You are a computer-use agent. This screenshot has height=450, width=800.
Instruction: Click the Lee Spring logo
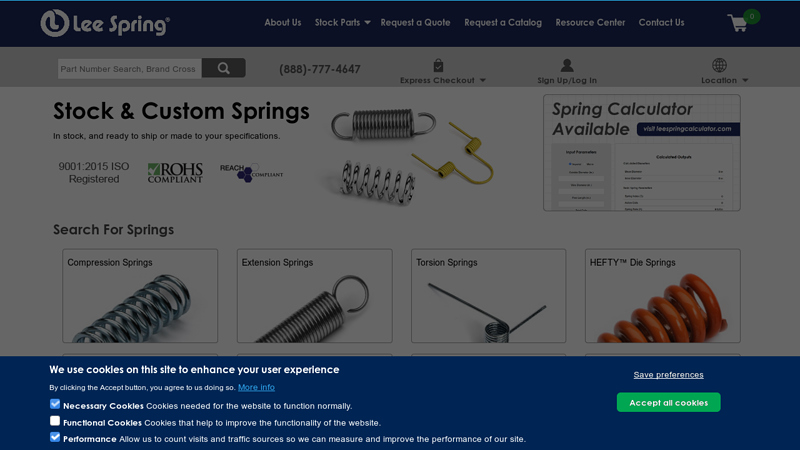point(105,23)
